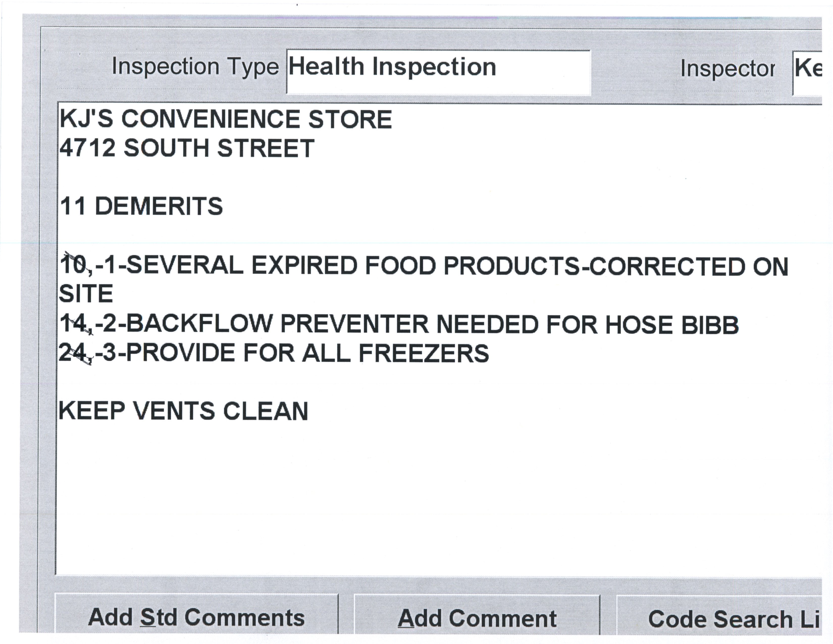Focus the Health Inspection type field

pyautogui.click(x=438, y=72)
